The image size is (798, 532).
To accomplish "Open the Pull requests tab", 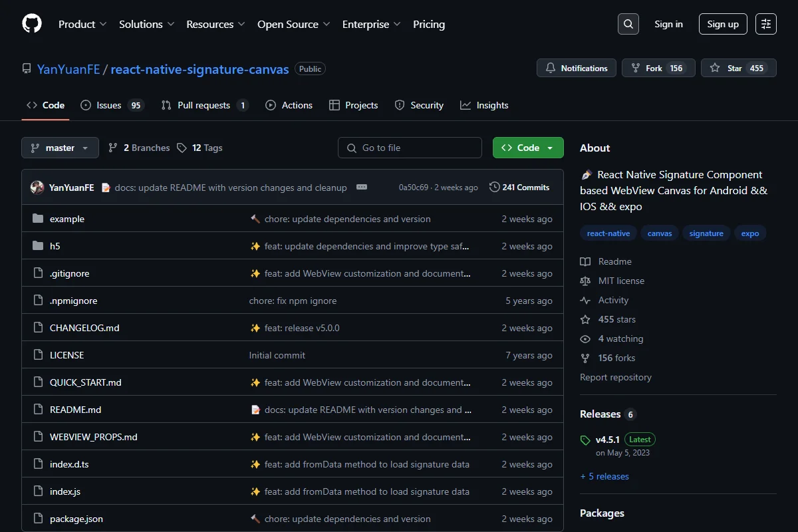I will [x=205, y=105].
